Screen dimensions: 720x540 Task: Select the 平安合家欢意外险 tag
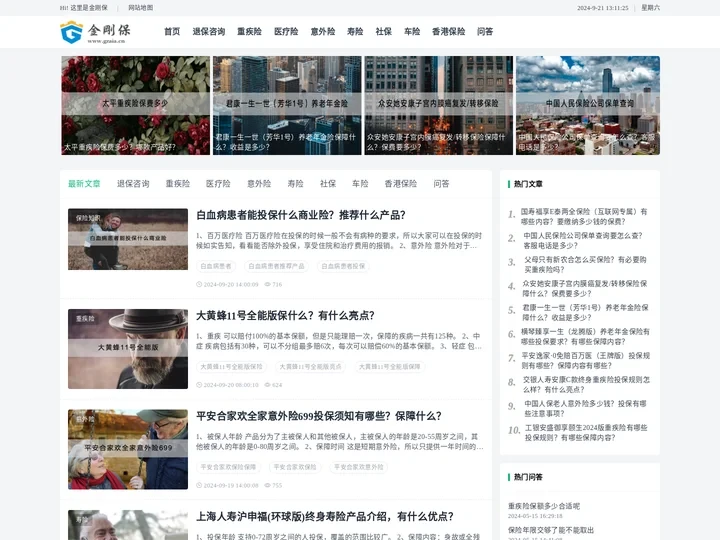(359, 467)
